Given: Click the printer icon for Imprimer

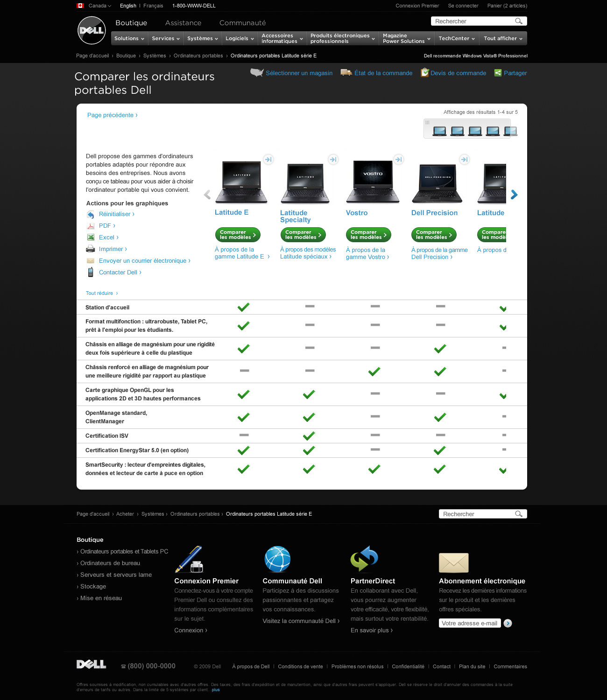Looking at the screenshot, I should [91, 249].
